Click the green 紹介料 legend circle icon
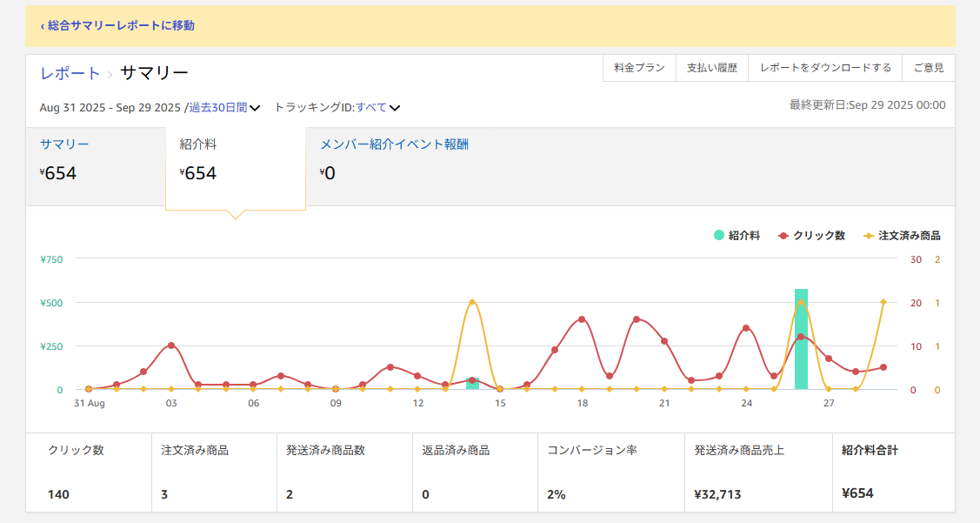980x523 pixels. (x=719, y=236)
